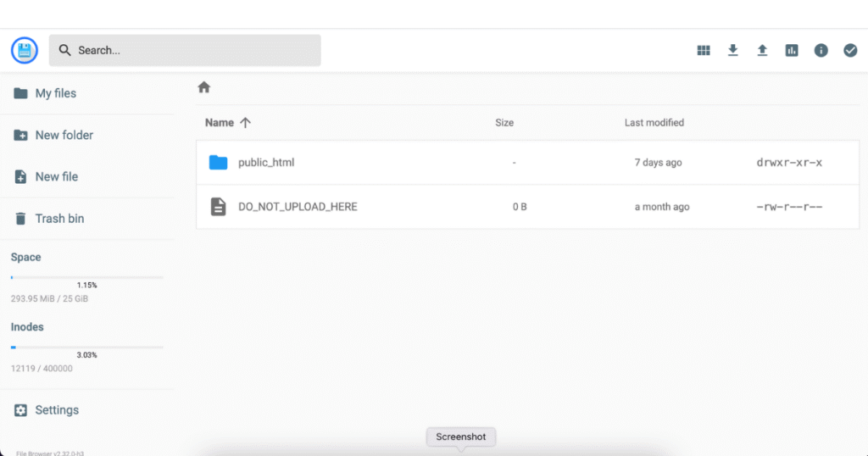The height and width of the screenshot is (456, 868).
Task: Click the 12119 / 400000 inodes text
Action: pos(42,369)
